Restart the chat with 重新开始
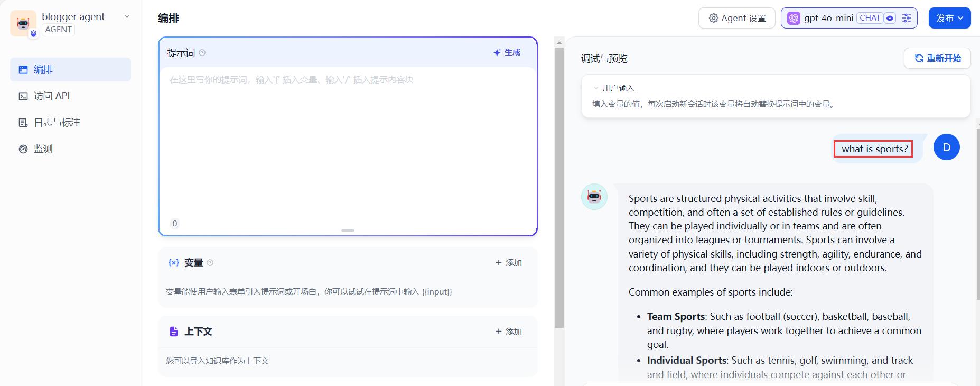The height and width of the screenshot is (386, 980). click(937, 58)
